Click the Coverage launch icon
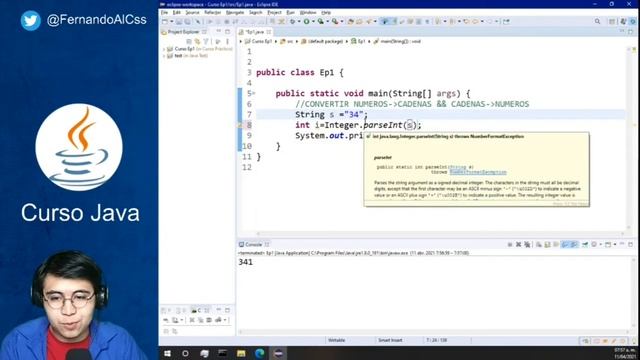This screenshot has width=640, height=360. pyautogui.click(x=321, y=21)
